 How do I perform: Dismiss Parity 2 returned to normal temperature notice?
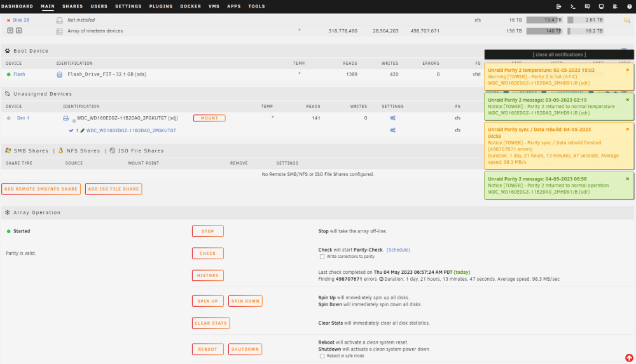(628, 100)
